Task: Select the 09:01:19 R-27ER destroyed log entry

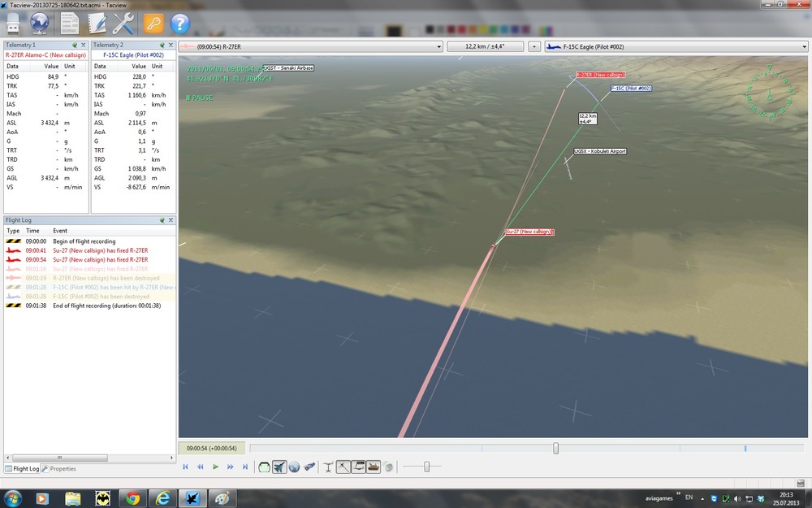Action: click(89, 278)
